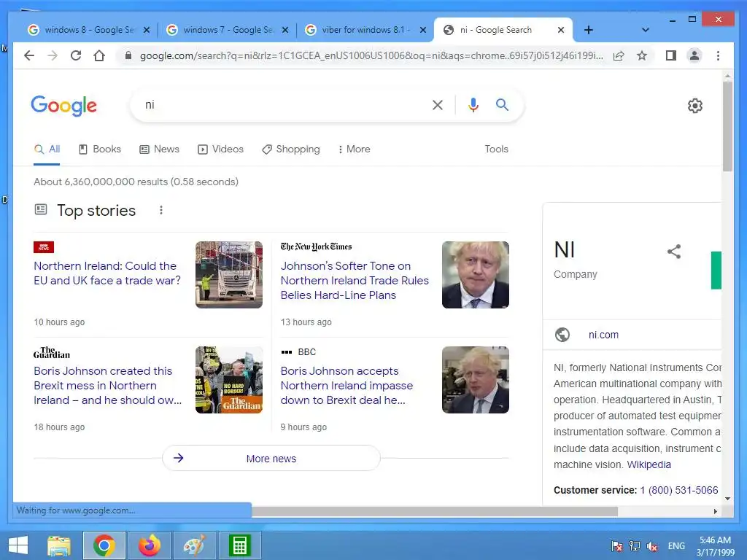This screenshot has width=747, height=560.
Task: Open the tab search dropdown arrow
Action: click(645, 30)
